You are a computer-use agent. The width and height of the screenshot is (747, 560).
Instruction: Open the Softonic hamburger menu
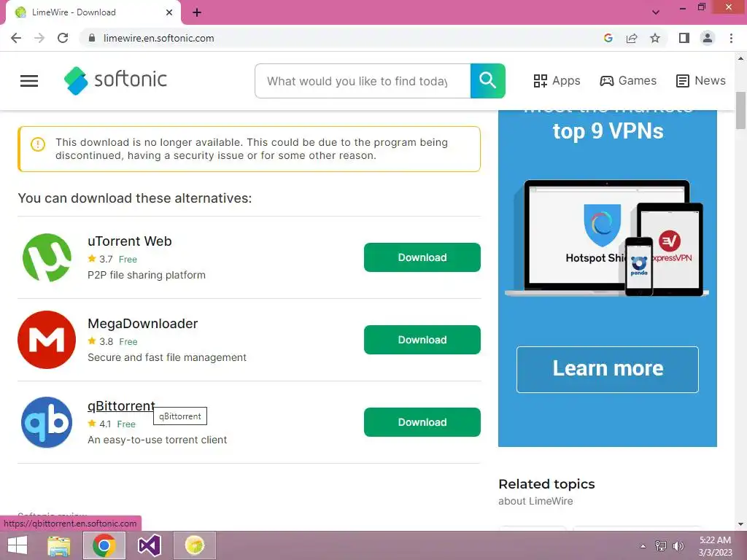[29, 81]
